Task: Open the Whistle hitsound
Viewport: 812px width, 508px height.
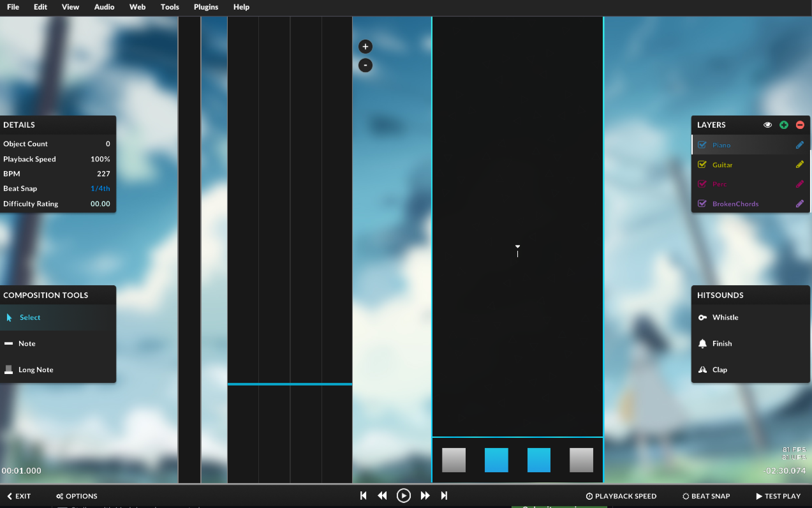Action: tap(725, 317)
